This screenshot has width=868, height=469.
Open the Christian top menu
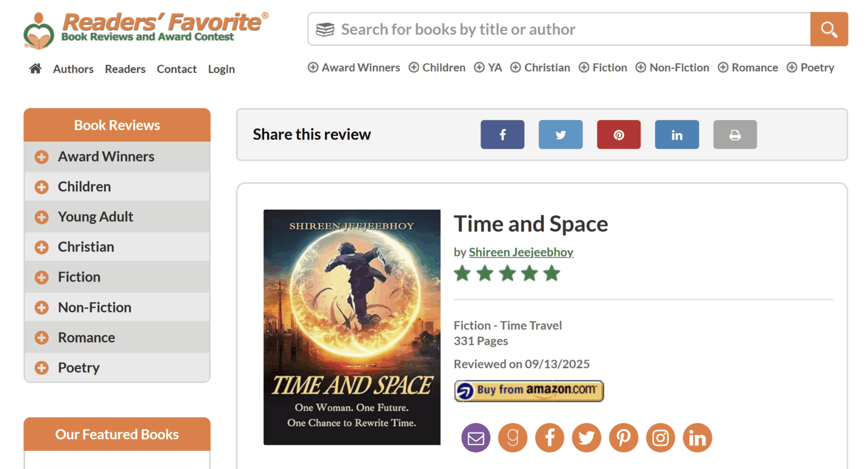point(540,67)
